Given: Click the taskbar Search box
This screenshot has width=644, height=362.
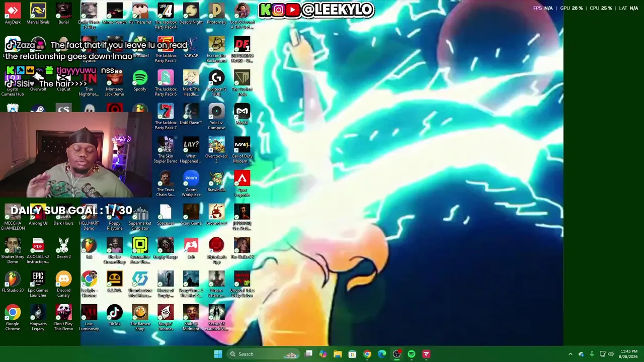Looking at the screenshot, I should tap(263, 354).
